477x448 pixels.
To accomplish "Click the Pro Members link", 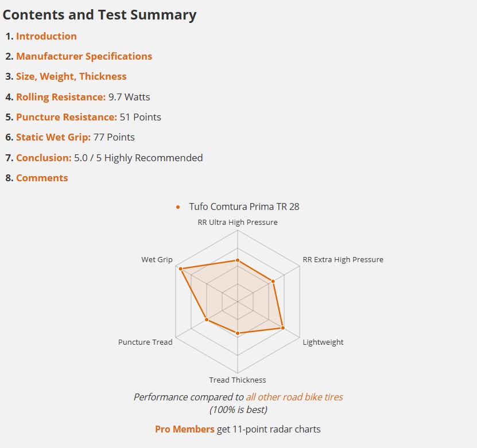I will 185,429.
